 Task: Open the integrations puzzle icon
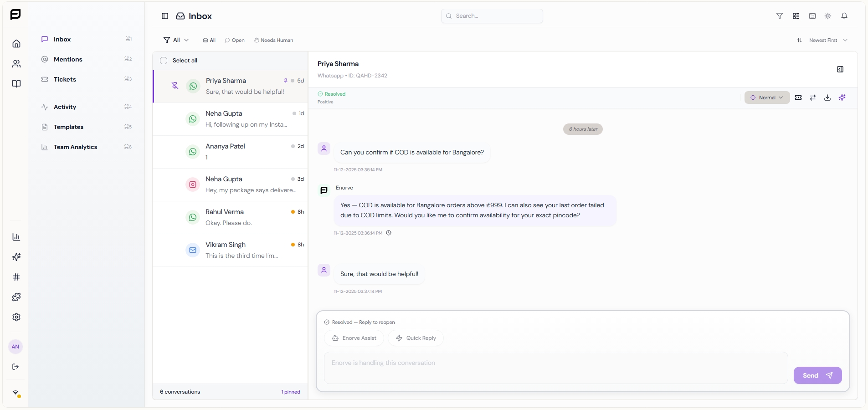click(16, 297)
